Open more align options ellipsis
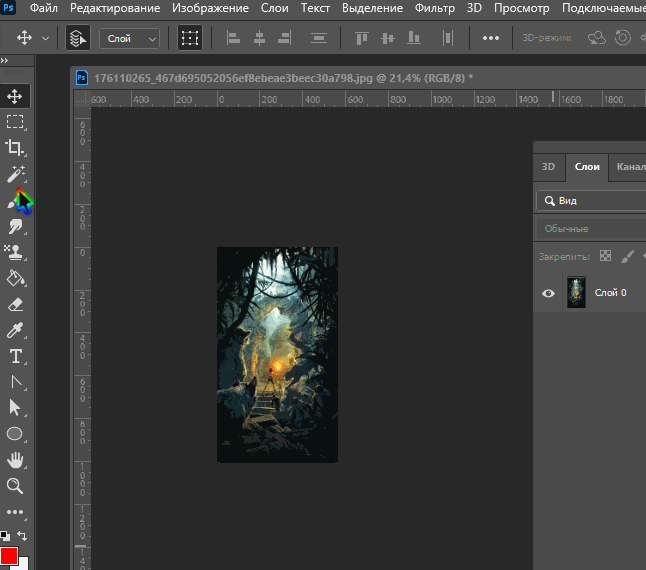 pyautogui.click(x=491, y=38)
